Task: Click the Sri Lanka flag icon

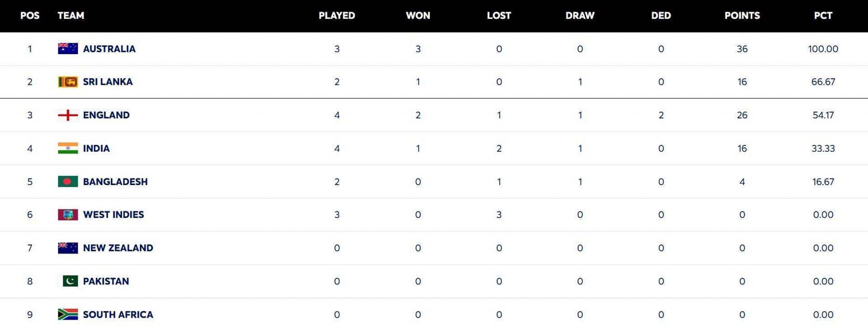Action: tap(68, 82)
